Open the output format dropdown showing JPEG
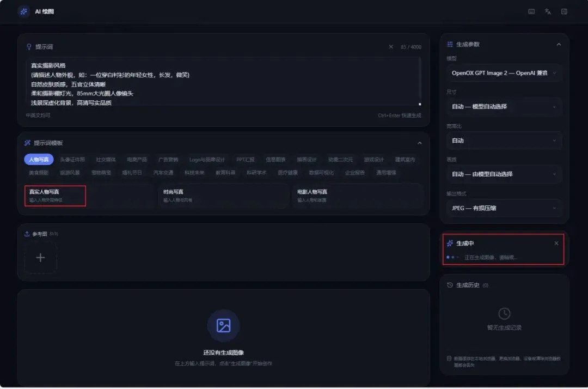The height and width of the screenshot is (389, 588). pyautogui.click(x=504, y=208)
